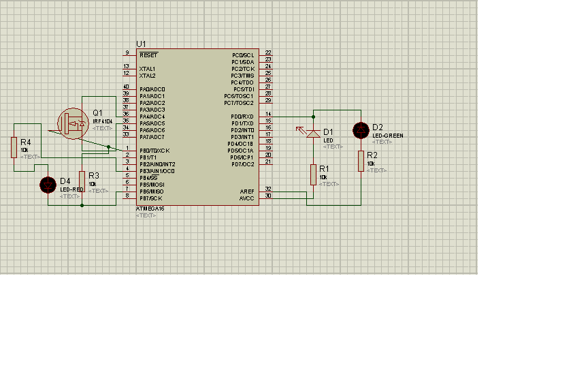Click pin number 9 beside RESET
Viewport: 588px width, 368px height.
pyautogui.click(x=127, y=52)
